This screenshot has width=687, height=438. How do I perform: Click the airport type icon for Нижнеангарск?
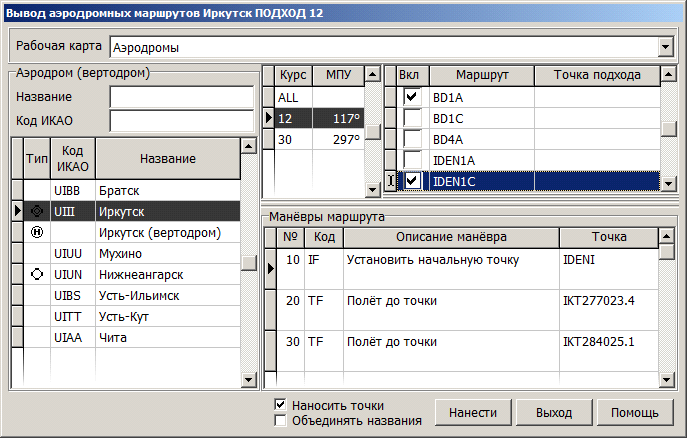pyautogui.click(x=37, y=274)
